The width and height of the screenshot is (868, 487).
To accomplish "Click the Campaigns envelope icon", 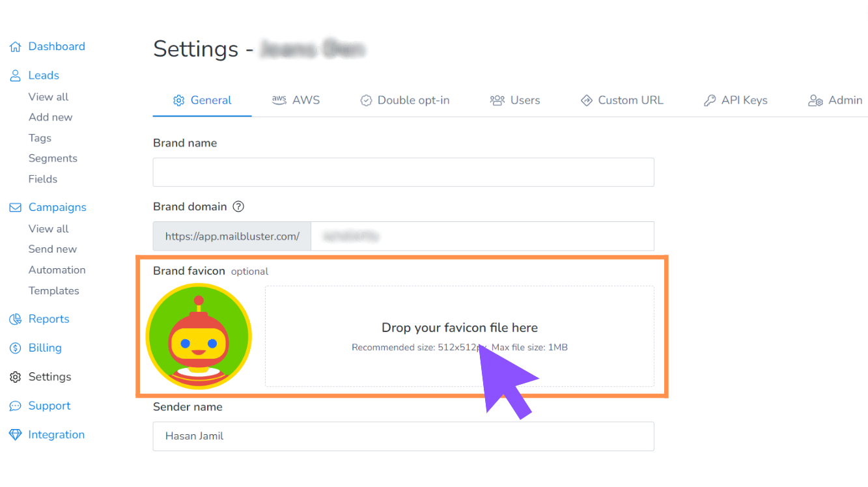I will coord(15,208).
